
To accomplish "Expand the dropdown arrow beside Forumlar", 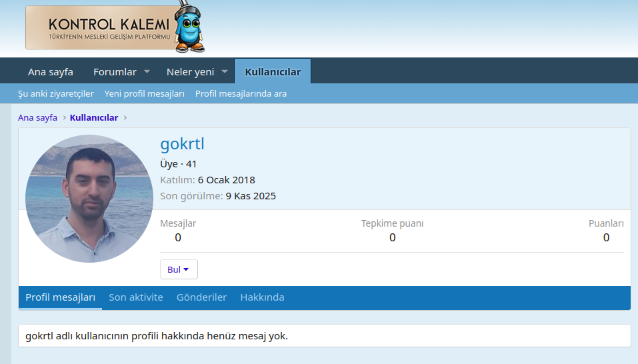I will pyautogui.click(x=147, y=71).
